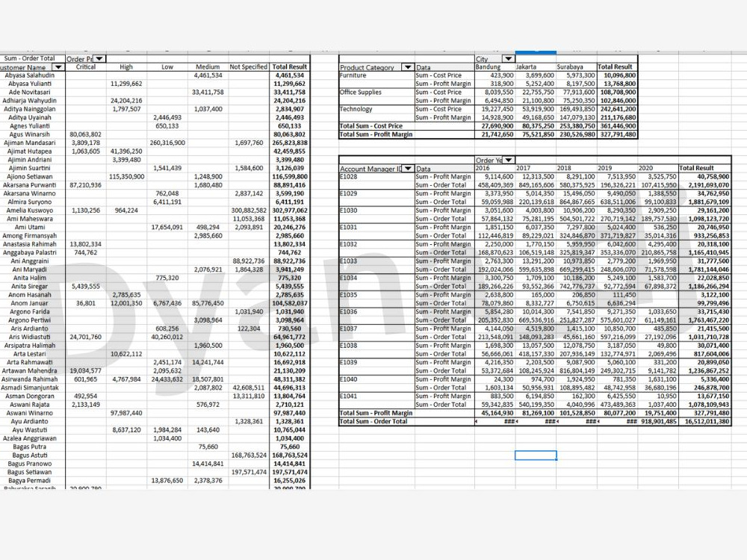Viewport: 747px width, 560px height.
Task: Select account manager 'E1032' cell
Action: 376,244
